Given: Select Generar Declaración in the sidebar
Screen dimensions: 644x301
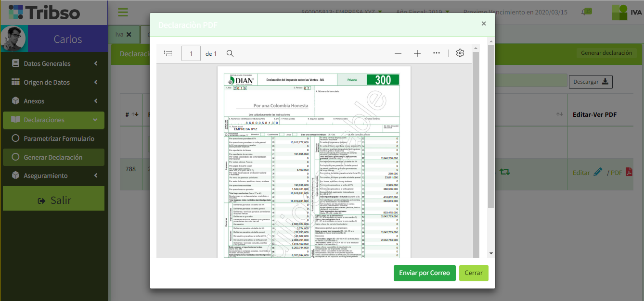Looking at the screenshot, I should tap(54, 157).
